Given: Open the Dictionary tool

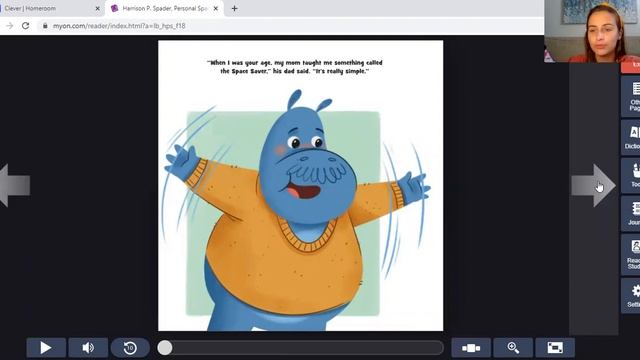Looking at the screenshot, I should (x=631, y=137).
